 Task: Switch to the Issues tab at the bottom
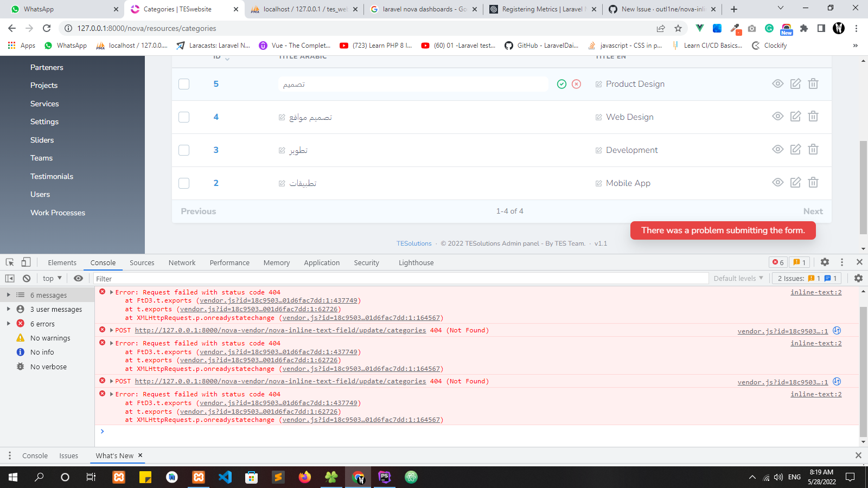(x=68, y=455)
